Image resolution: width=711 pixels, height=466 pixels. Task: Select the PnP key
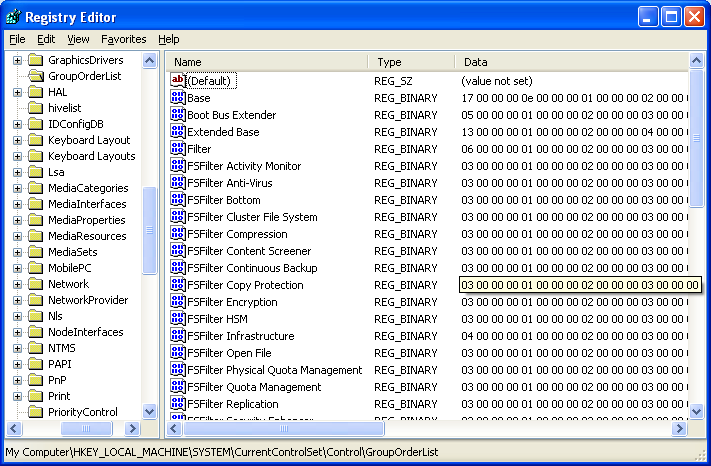(57, 380)
